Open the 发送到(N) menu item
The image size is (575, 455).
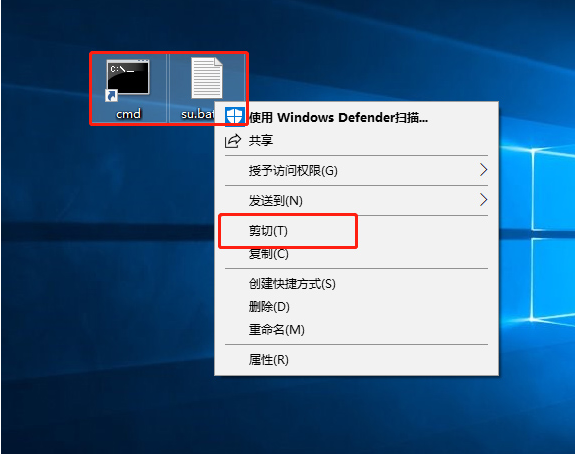point(356,201)
